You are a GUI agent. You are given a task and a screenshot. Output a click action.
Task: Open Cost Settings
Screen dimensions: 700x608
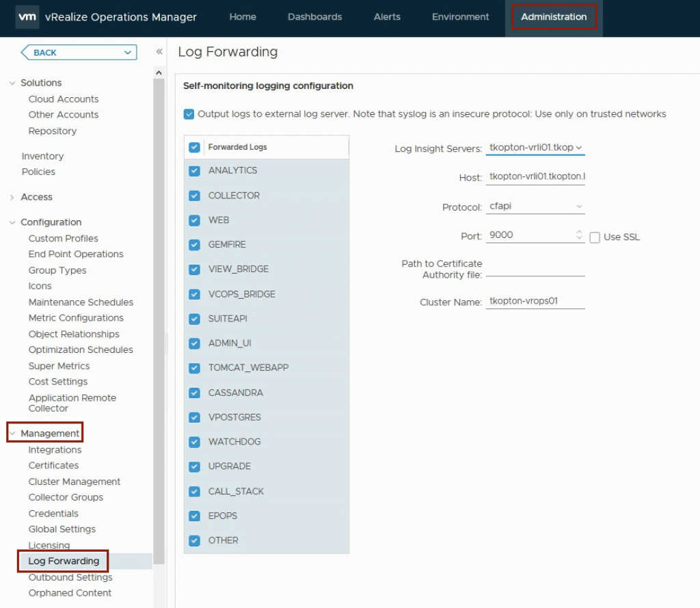pos(58,382)
